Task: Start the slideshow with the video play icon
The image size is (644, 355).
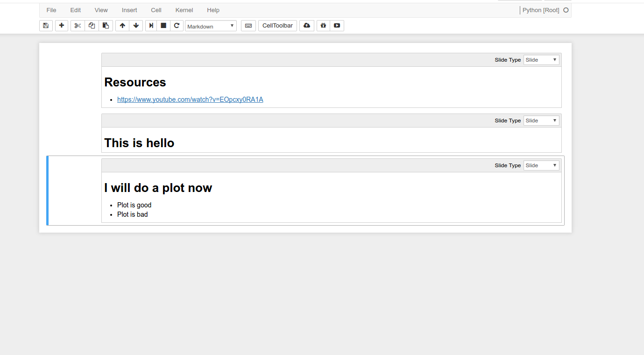Action: click(337, 26)
